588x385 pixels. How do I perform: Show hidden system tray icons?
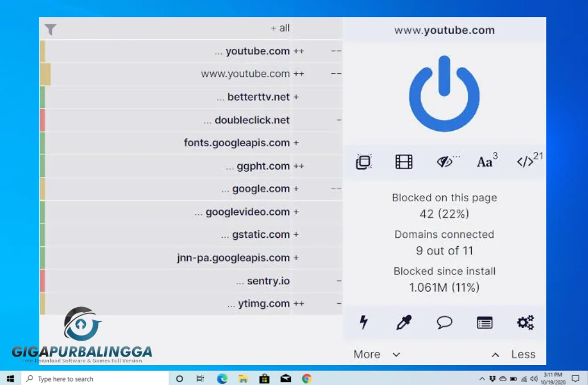coord(482,379)
